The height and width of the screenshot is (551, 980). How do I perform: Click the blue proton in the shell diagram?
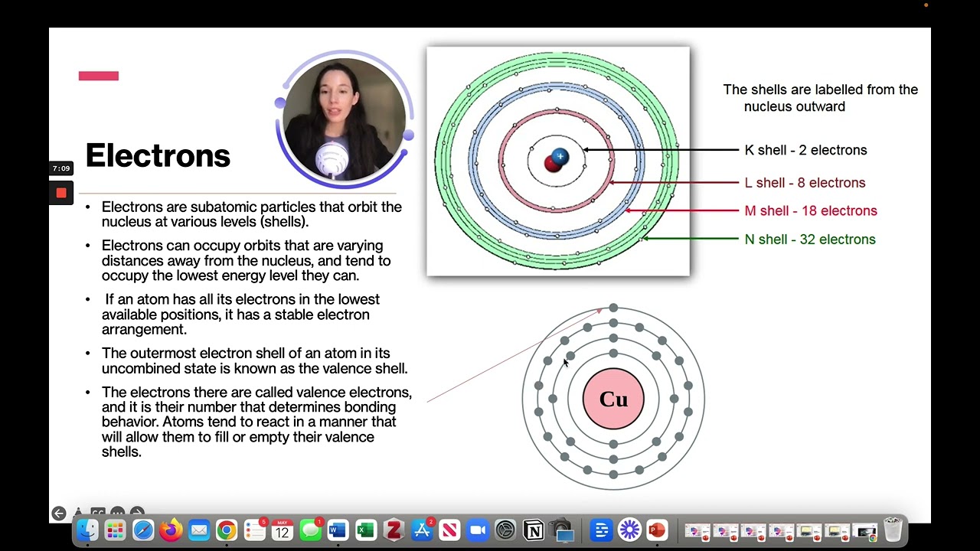coord(560,156)
